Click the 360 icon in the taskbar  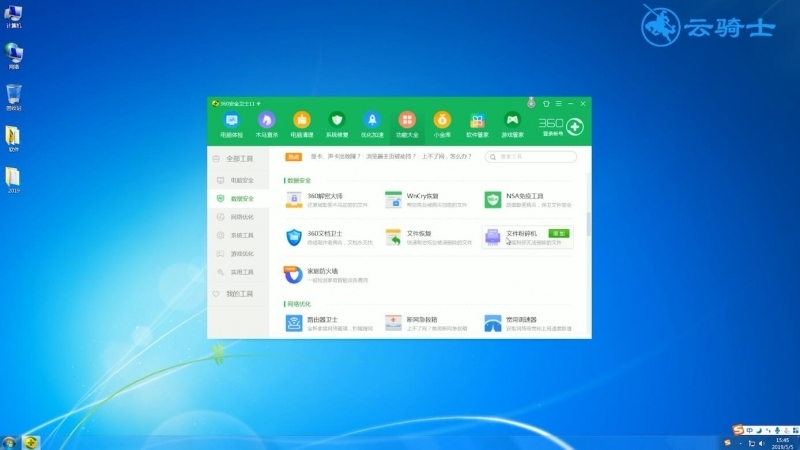[x=31, y=442]
